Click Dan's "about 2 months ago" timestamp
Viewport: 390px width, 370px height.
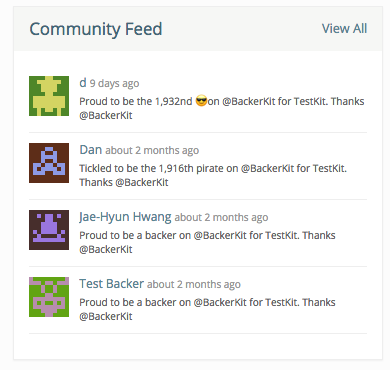coord(152,150)
